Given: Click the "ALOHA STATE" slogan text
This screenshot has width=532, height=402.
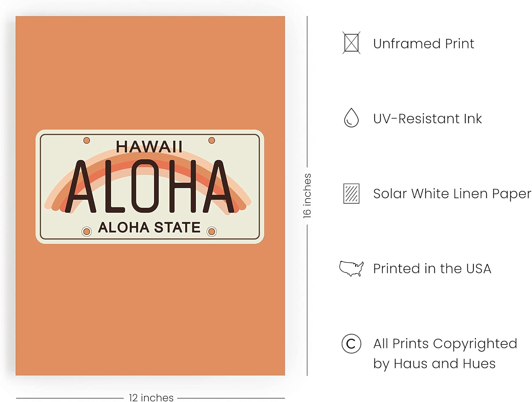Looking at the screenshot, I should (149, 227).
